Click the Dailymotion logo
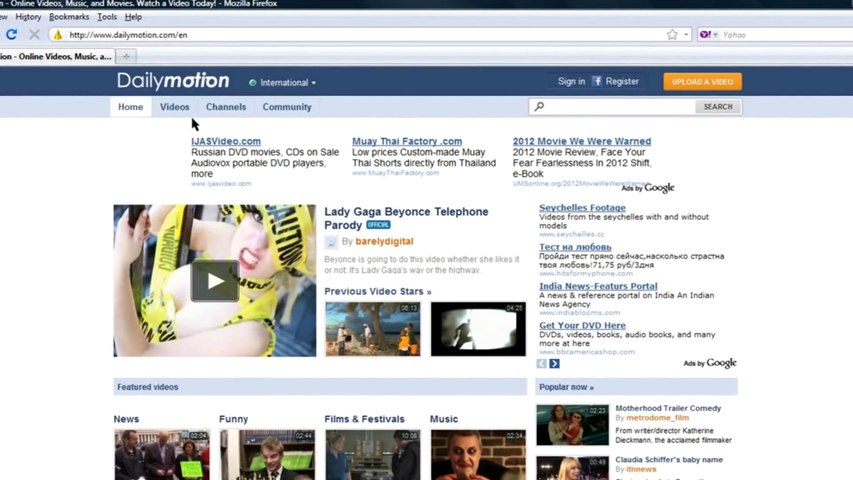 tap(173, 81)
